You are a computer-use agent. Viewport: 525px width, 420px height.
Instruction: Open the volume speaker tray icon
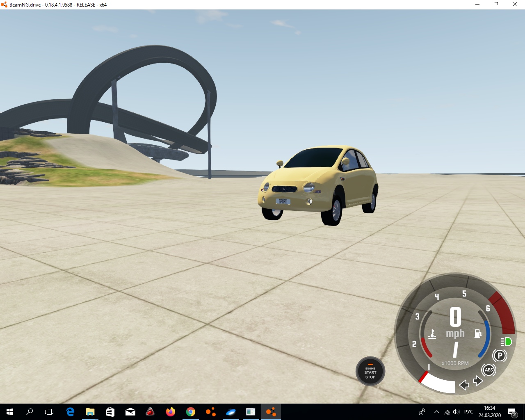[x=457, y=412]
